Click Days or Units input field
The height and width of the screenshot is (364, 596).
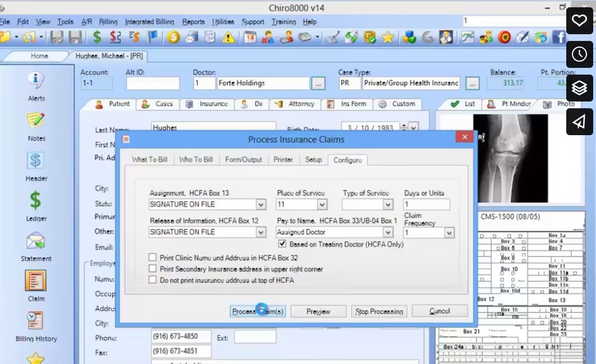click(427, 204)
